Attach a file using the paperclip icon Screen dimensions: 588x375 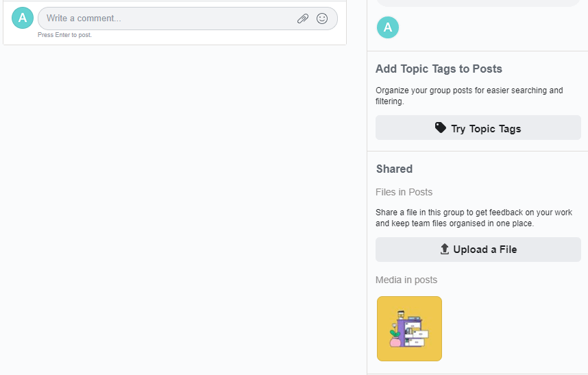click(x=303, y=19)
